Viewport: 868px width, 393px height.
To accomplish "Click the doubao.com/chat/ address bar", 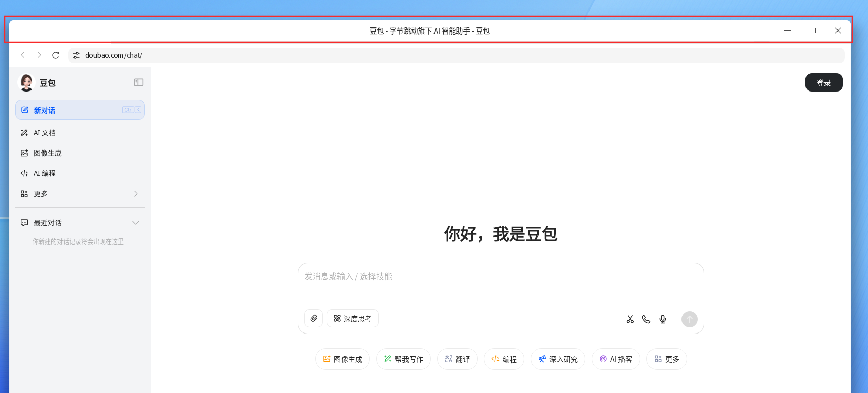I will 456,55.
